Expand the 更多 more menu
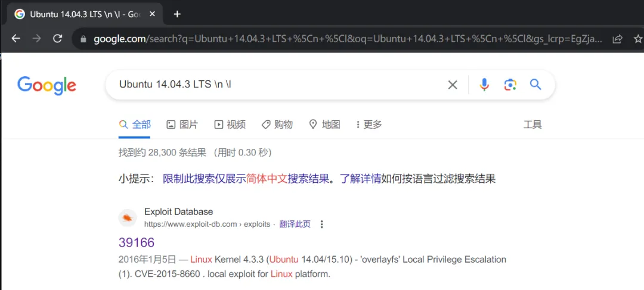 click(x=369, y=124)
